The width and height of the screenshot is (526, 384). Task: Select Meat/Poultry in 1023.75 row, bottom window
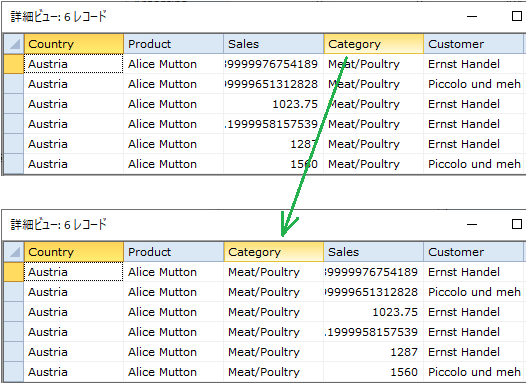(x=274, y=312)
